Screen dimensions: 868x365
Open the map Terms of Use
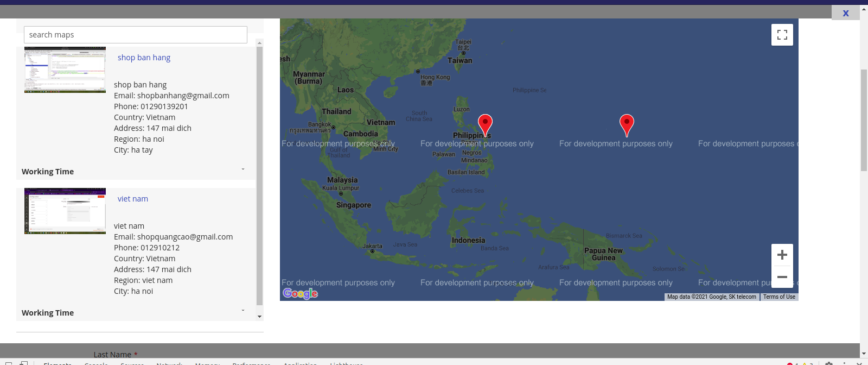pyautogui.click(x=779, y=297)
